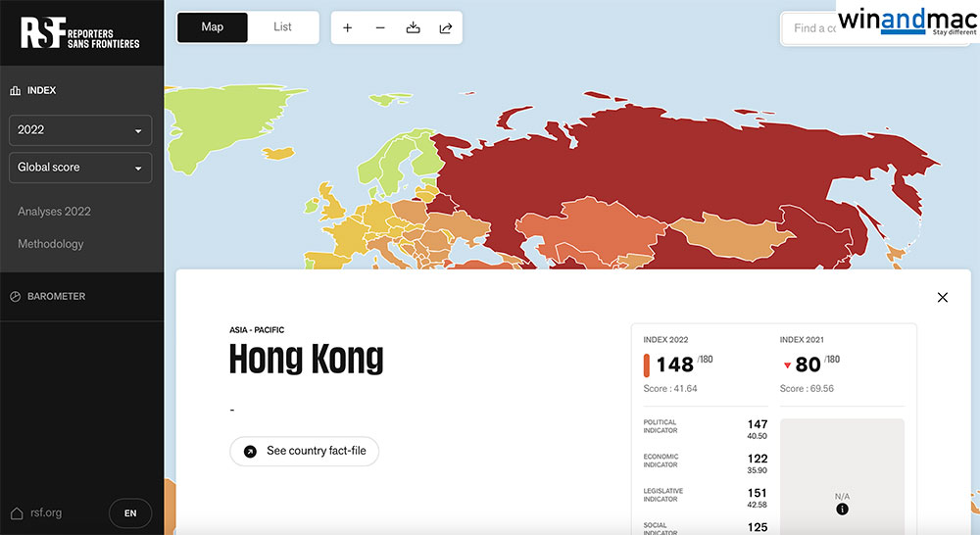Image resolution: width=980 pixels, height=535 pixels.
Task: Switch to Map view
Action: (213, 27)
